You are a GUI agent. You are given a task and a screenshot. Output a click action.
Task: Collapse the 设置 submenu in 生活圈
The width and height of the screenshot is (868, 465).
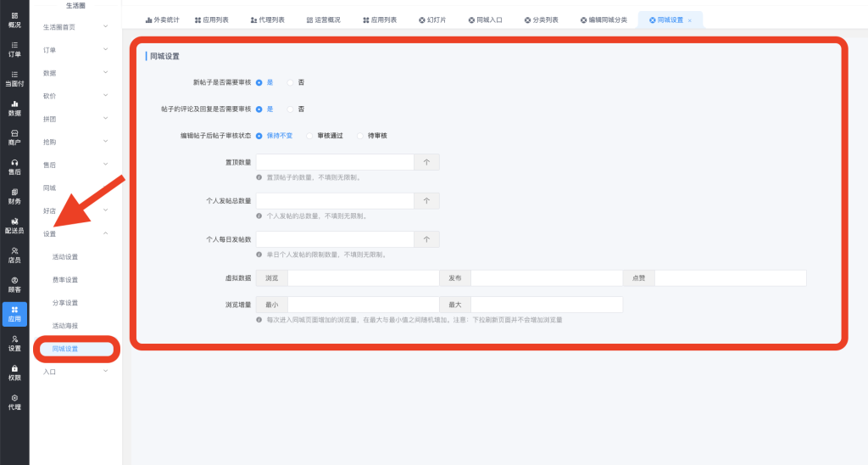(76, 233)
